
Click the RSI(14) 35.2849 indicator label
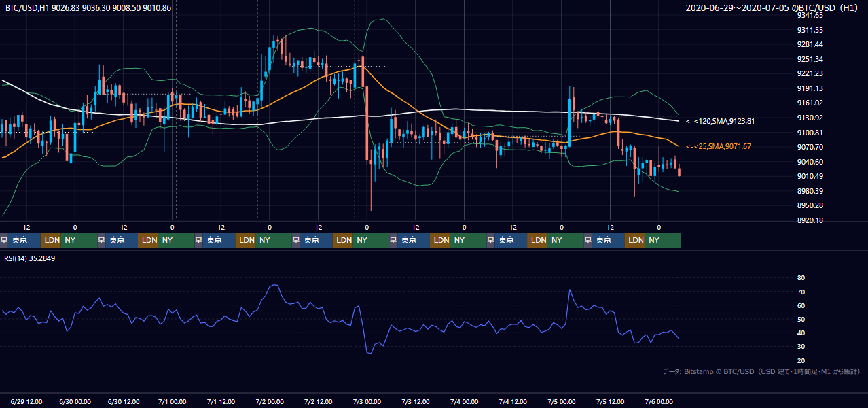point(30,258)
